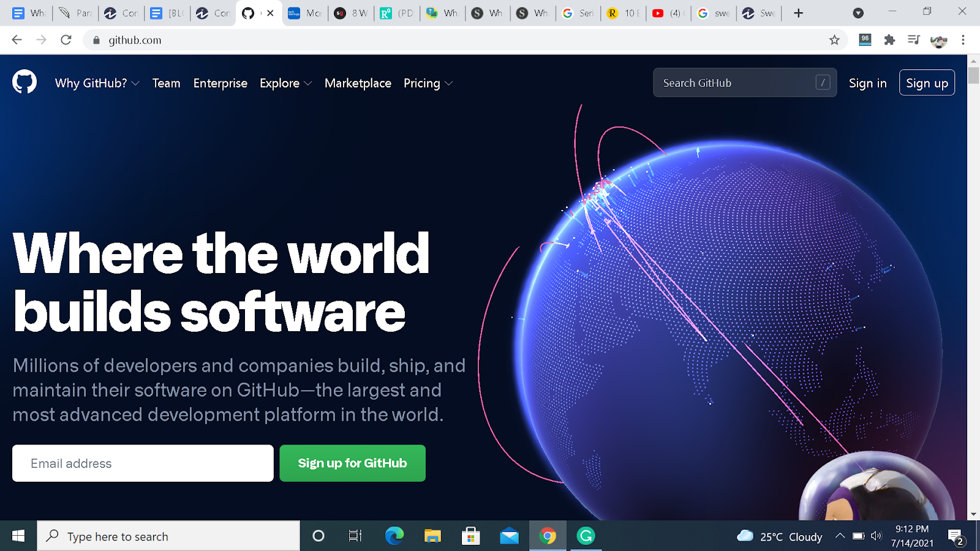
Task: Switch to the YouTube tab
Action: (668, 13)
